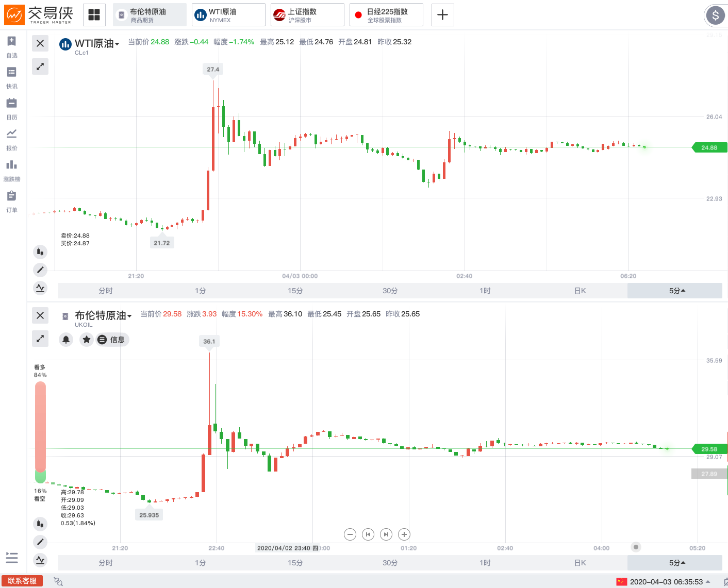The image size is (728, 588).
Task: Click the 36.1 high price marker
Action: tap(209, 341)
